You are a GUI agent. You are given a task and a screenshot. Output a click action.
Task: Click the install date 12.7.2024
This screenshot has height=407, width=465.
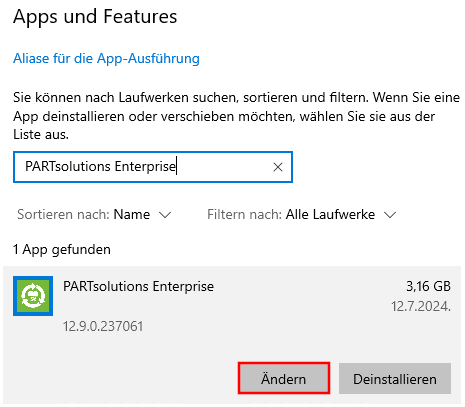coord(421,306)
